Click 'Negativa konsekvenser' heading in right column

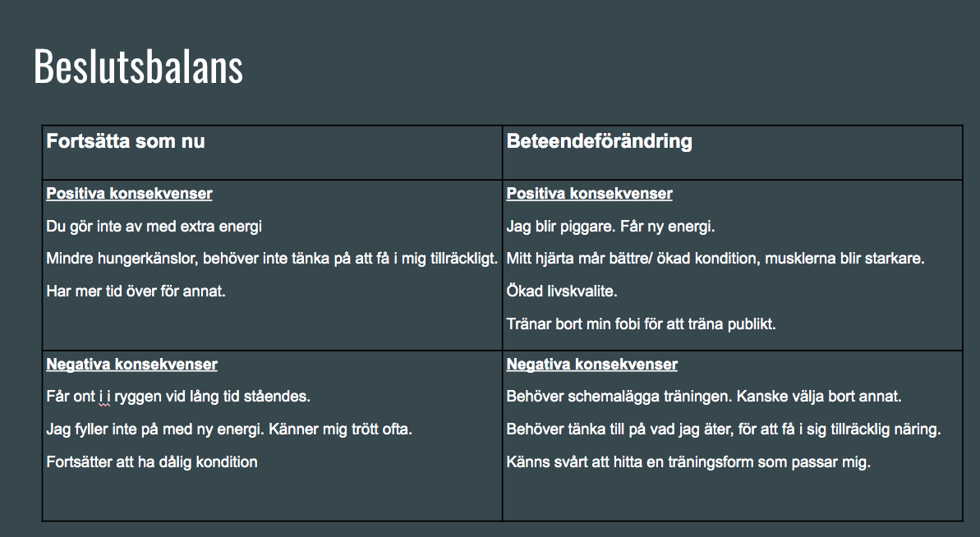pyautogui.click(x=592, y=364)
